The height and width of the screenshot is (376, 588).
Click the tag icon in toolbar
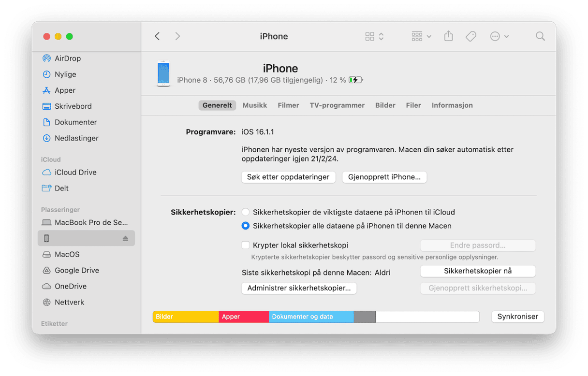(x=470, y=36)
